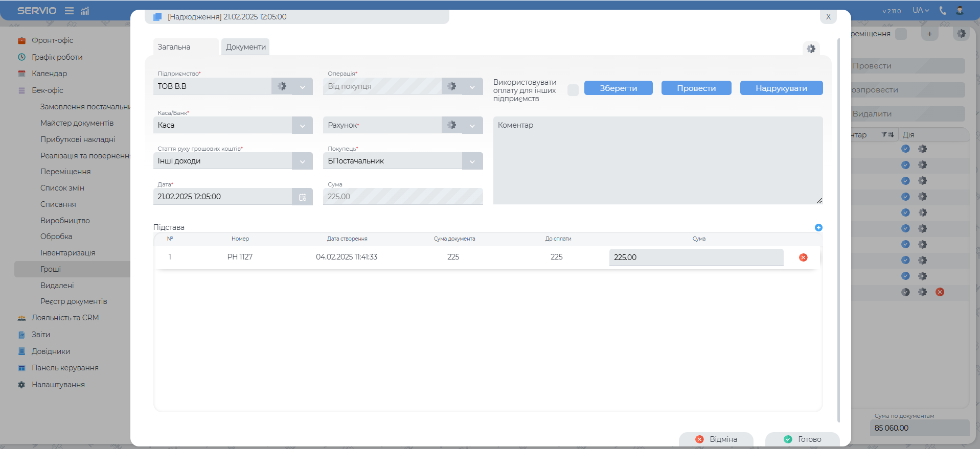This screenshot has width=980, height=449.
Task: Add new Підстава row with plus icon
Action: (x=818, y=228)
